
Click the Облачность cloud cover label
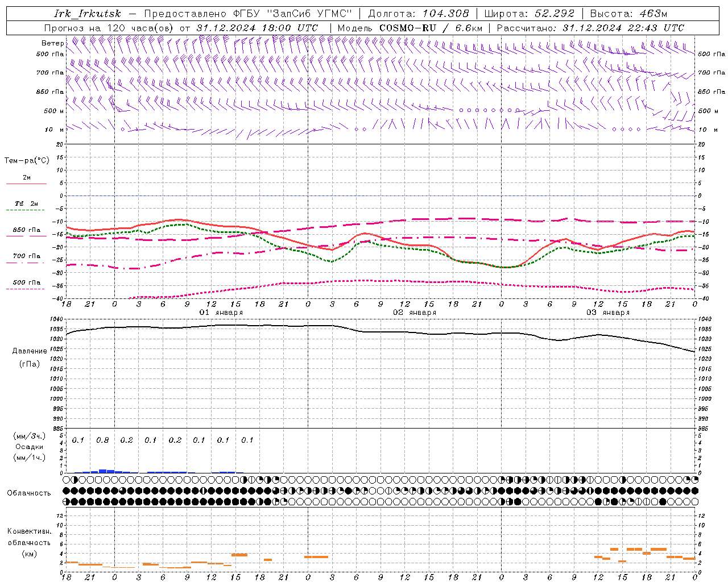pyautogui.click(x=29, y=493)
